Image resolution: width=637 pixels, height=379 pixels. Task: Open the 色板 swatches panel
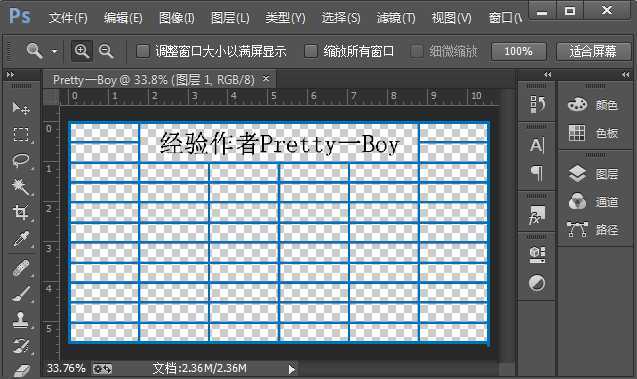tap(594, 133)
